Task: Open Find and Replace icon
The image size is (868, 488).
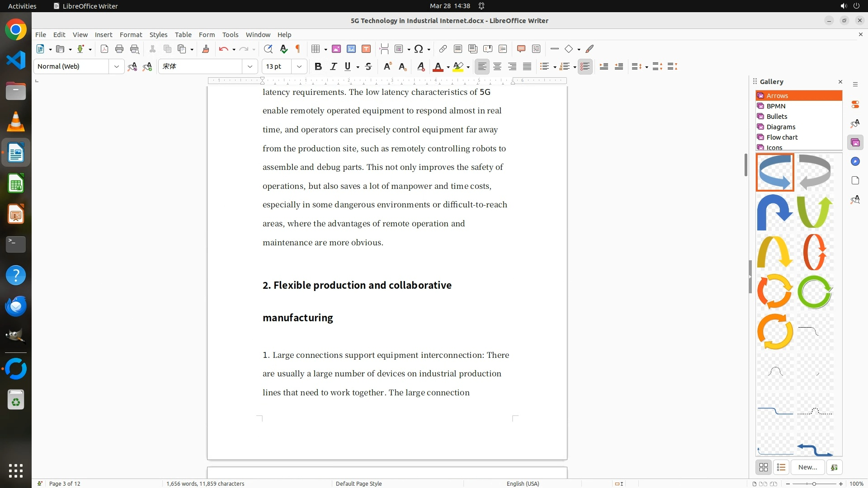Action: pyautogui.click(x=268, y=49)
